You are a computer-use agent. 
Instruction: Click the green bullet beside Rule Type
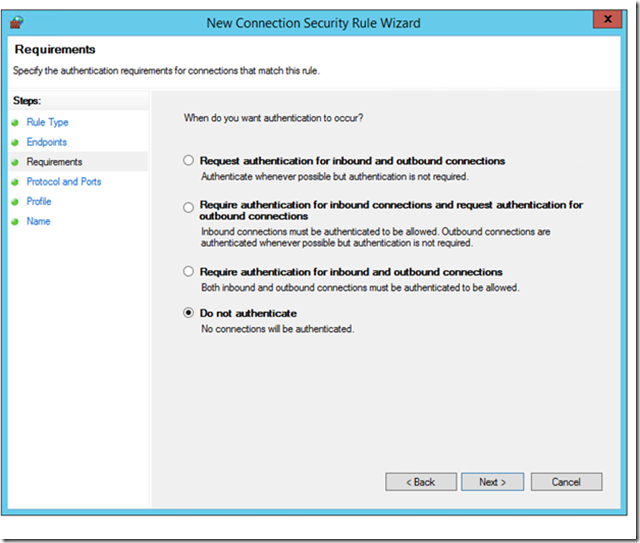tap(15, 123)
